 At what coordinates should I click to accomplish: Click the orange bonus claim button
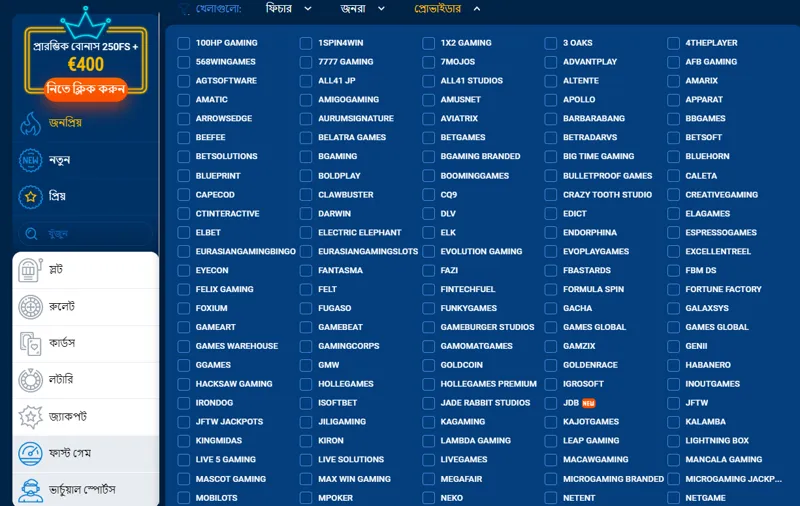tap(85, 89)
